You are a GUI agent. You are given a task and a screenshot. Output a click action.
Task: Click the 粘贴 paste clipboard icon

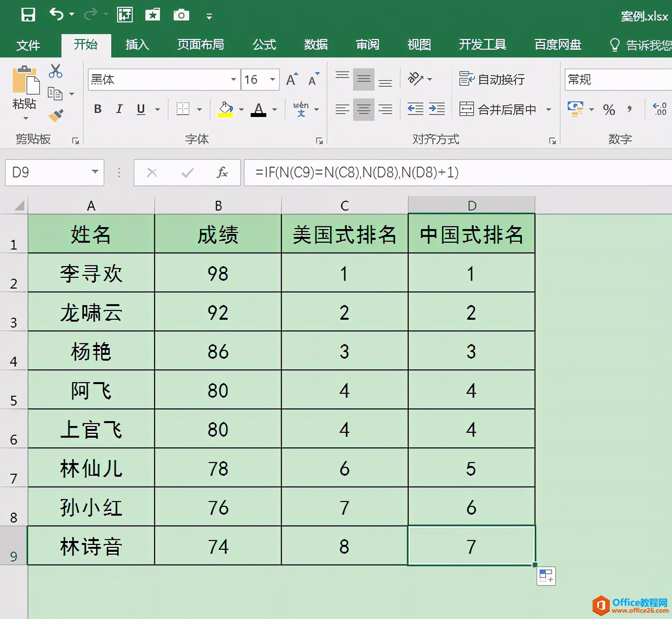click(25, 79)
